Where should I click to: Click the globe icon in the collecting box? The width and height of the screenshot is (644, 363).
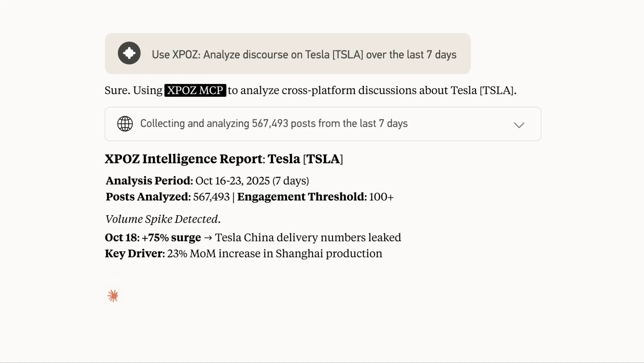coord(125,124)
